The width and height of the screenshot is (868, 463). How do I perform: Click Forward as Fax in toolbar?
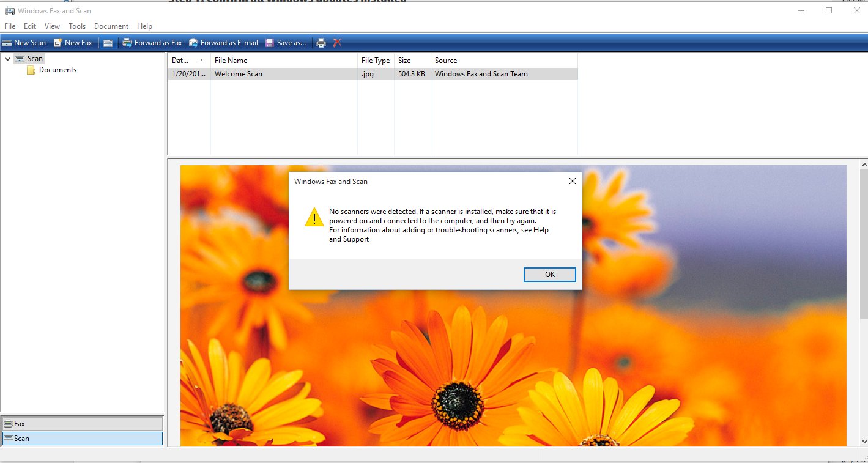pos(152,43)
